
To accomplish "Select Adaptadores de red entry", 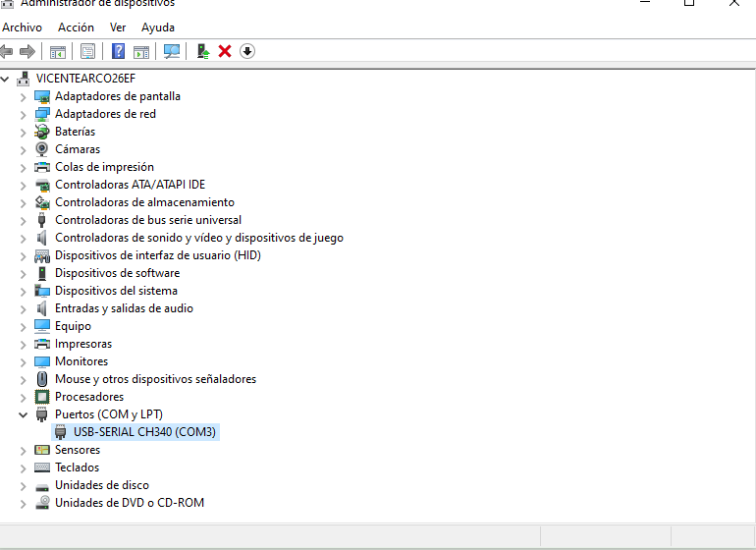I will 105,114.
